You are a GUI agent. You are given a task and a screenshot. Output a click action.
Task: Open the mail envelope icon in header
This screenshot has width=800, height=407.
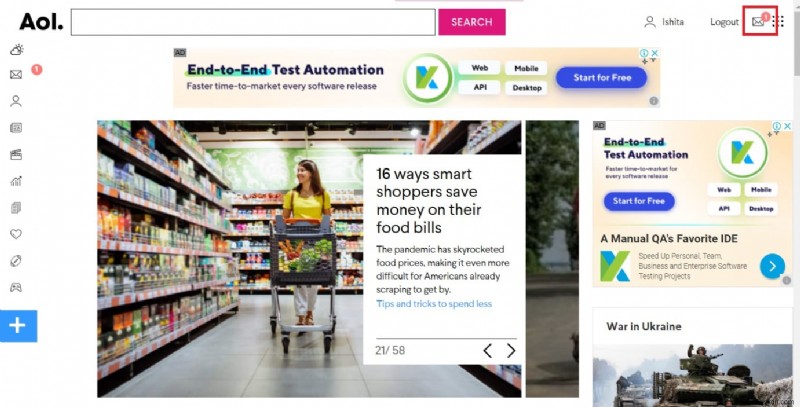point(759,21)
